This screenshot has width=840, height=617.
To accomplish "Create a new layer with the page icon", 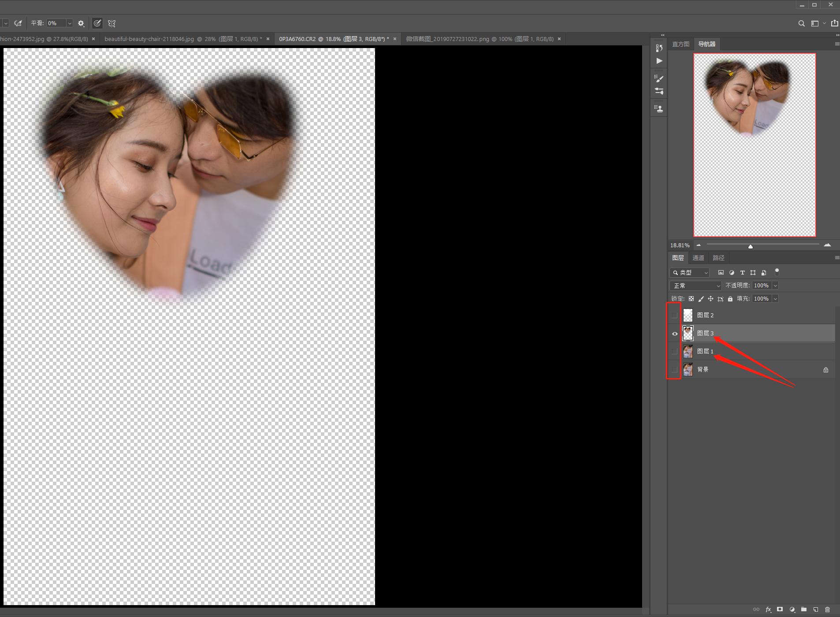I will pos(815,610).
